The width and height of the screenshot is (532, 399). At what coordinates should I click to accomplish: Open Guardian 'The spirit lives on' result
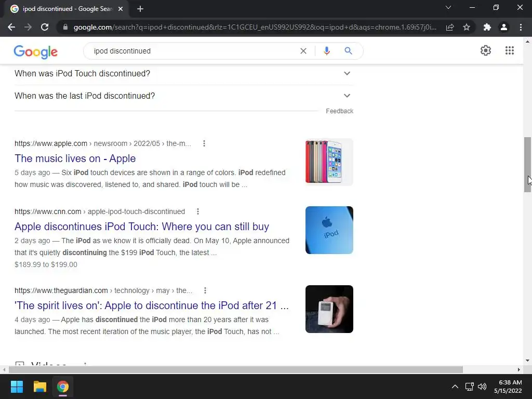tap(151, 305)
